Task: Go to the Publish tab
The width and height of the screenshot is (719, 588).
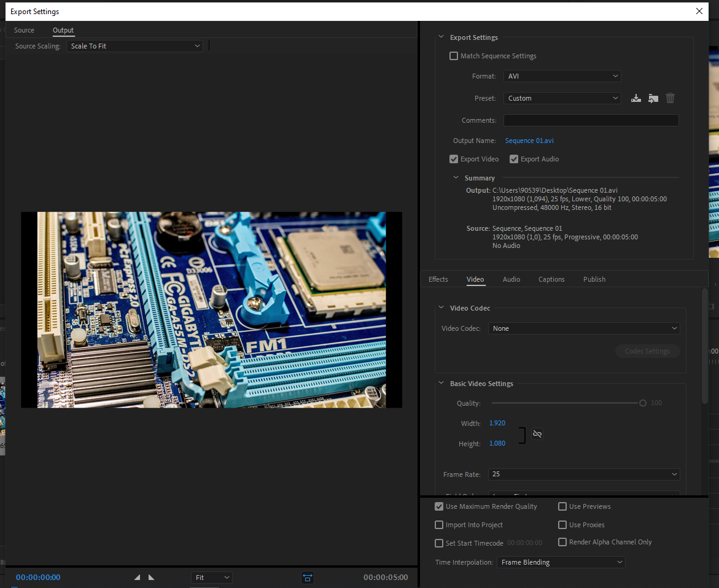Action: [x=594, y=279]
